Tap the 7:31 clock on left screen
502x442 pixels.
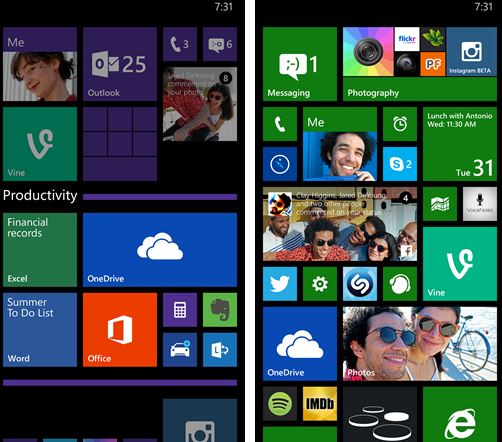point(224,7)
